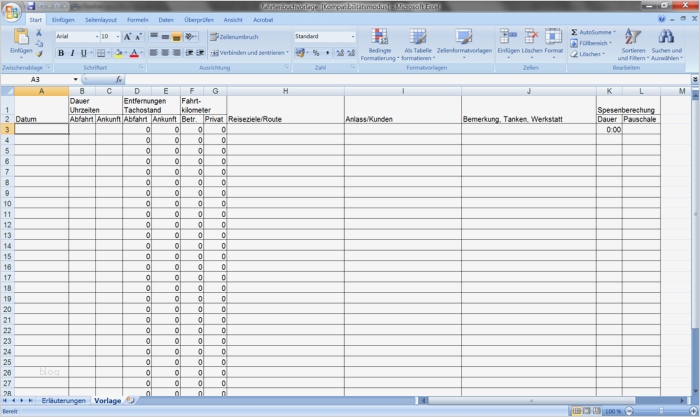Open the Acrobat ribbon tab
The height and width of the screenshot is (417, 700).
coord(263,20)
